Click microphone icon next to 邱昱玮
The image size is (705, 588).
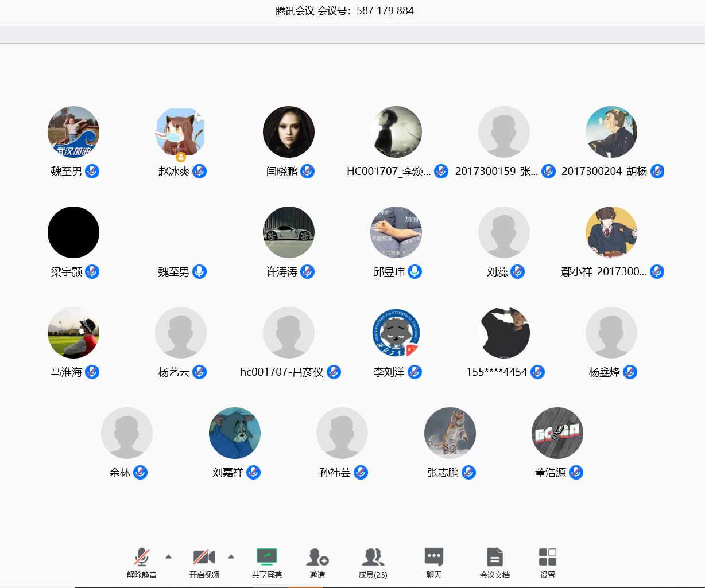click(415, 272)
